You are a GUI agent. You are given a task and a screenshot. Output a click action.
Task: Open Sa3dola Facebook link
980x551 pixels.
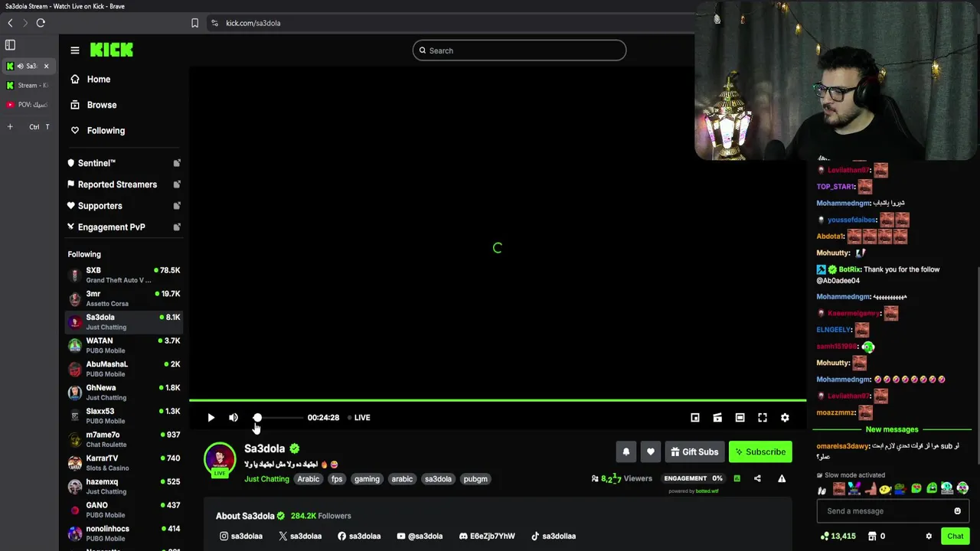click(x=359, y=536)
